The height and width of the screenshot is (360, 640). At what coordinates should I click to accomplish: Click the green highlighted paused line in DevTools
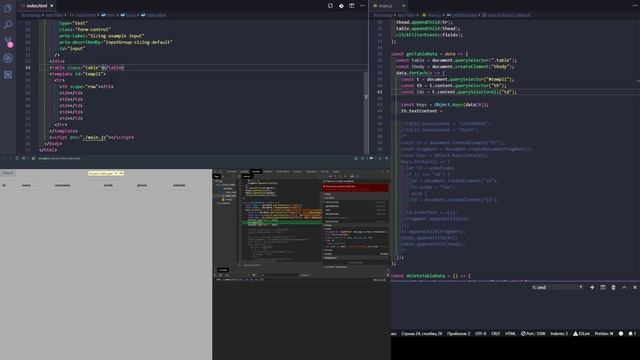(x=282, y=222)
